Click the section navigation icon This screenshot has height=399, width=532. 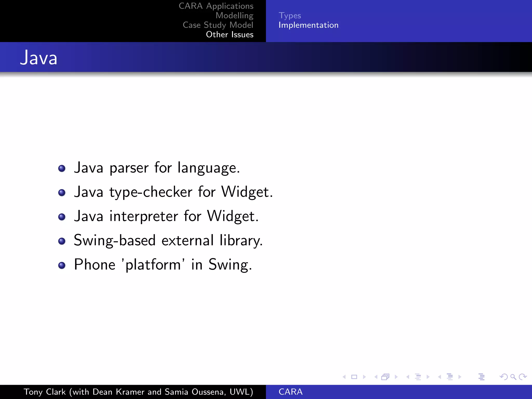450,377
